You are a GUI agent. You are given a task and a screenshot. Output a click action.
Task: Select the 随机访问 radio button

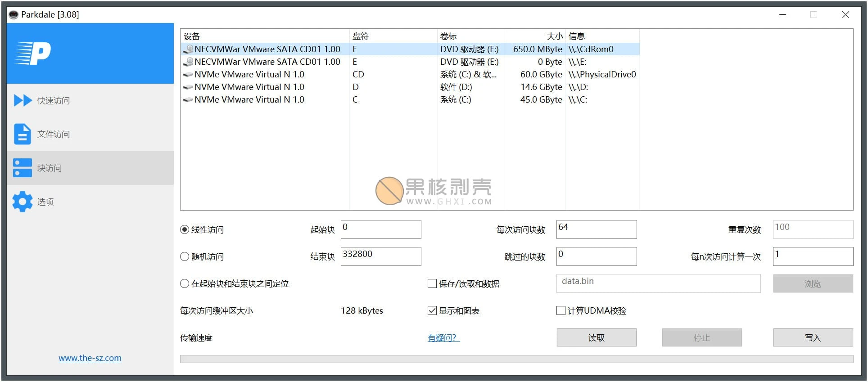pyautogui.click(x=185, y=256)
